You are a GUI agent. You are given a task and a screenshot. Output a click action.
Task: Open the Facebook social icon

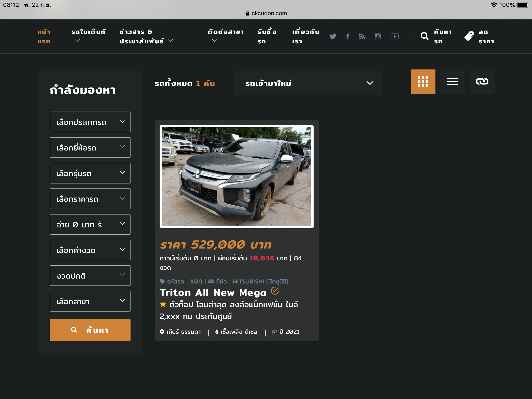click(348, 36)
